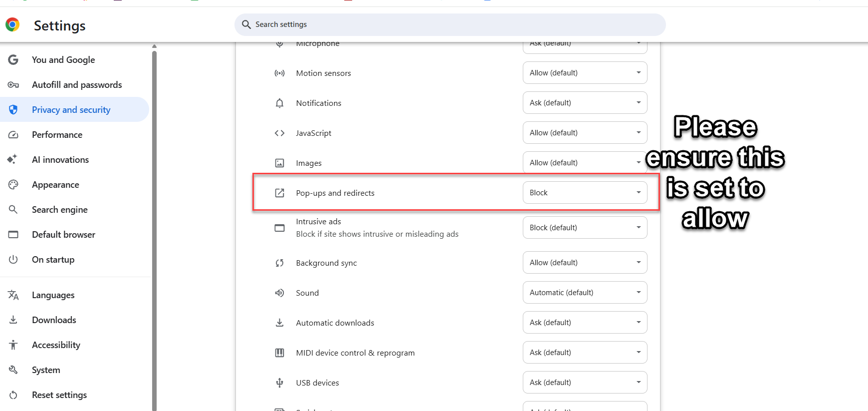Open You and Google settings section
The width and height of the screenshot is (868, 411).
point(74,60)
